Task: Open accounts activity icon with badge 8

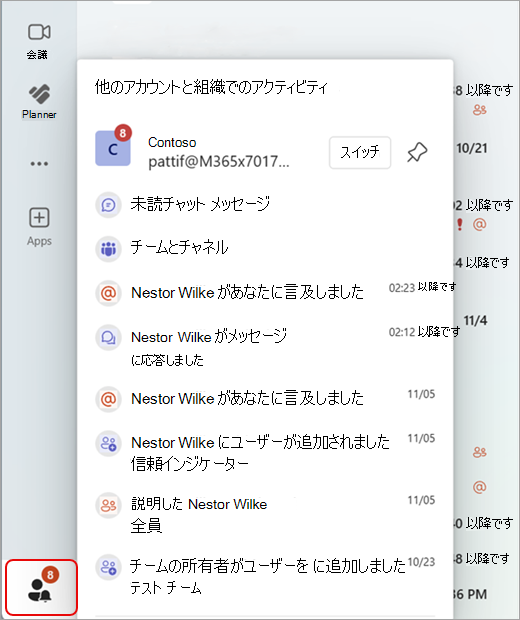Action: pos(41,588)
